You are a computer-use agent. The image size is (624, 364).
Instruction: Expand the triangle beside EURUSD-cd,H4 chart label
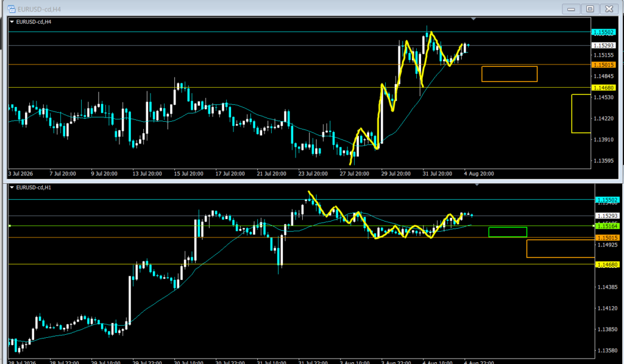click(12, 22)
